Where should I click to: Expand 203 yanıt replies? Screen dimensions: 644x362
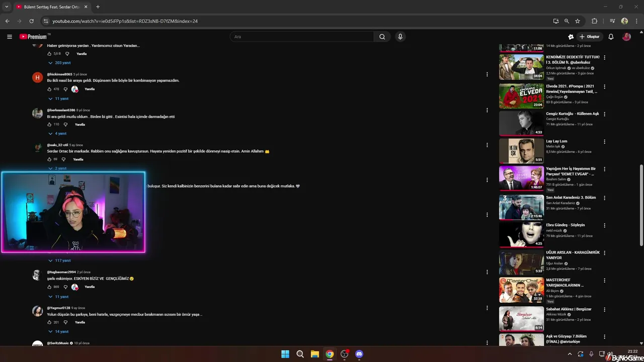pyautogui.click(x=60, y=63)
